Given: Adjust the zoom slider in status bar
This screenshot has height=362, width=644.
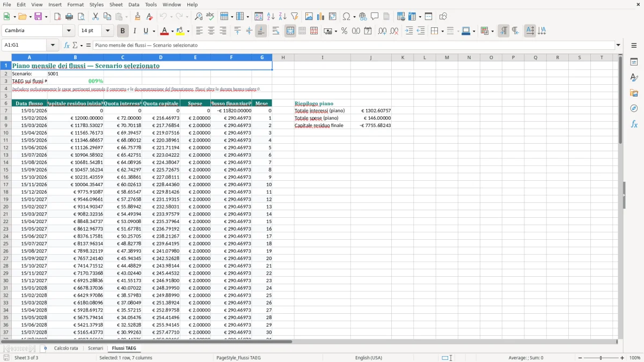Looking at the screenshot, I should [x=601, y=358].
